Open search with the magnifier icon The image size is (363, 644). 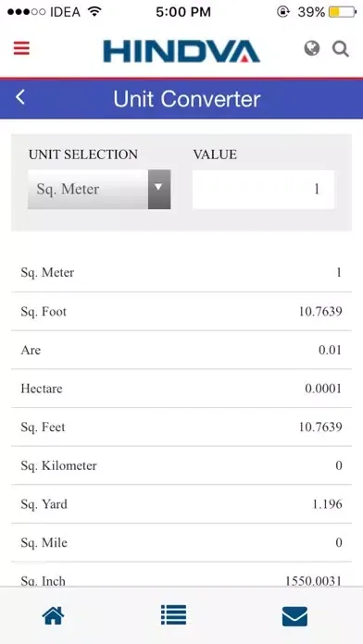341,49
